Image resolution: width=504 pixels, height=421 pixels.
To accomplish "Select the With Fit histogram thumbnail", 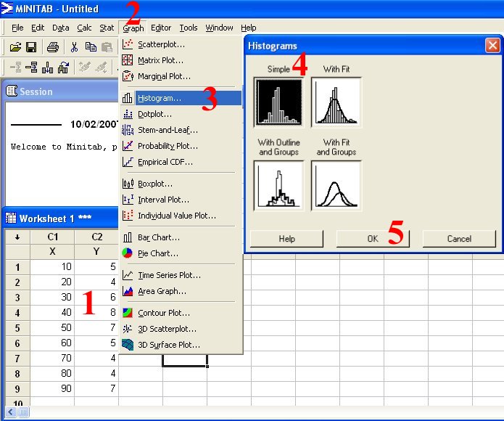I will tap(336, 102).
